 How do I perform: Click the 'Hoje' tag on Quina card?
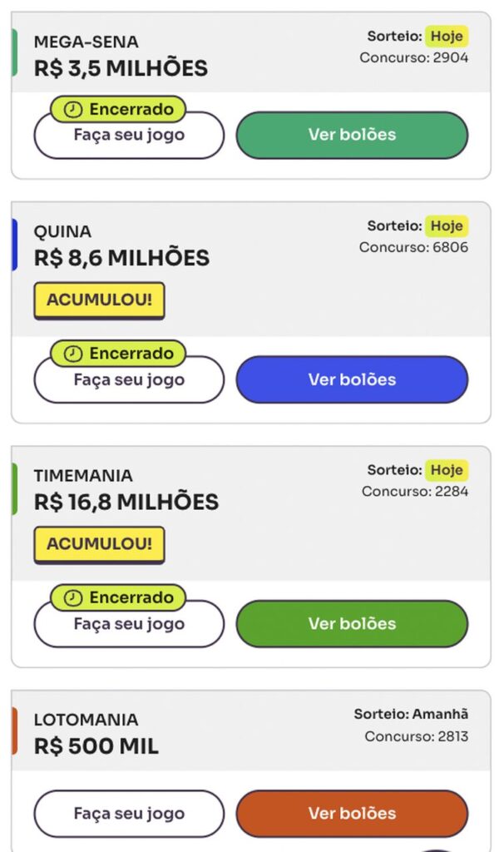coord(447,226)
